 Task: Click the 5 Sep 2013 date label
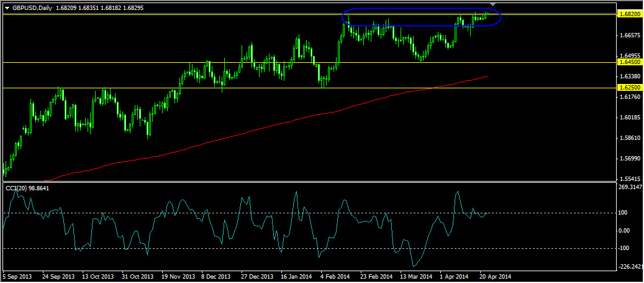17,276
